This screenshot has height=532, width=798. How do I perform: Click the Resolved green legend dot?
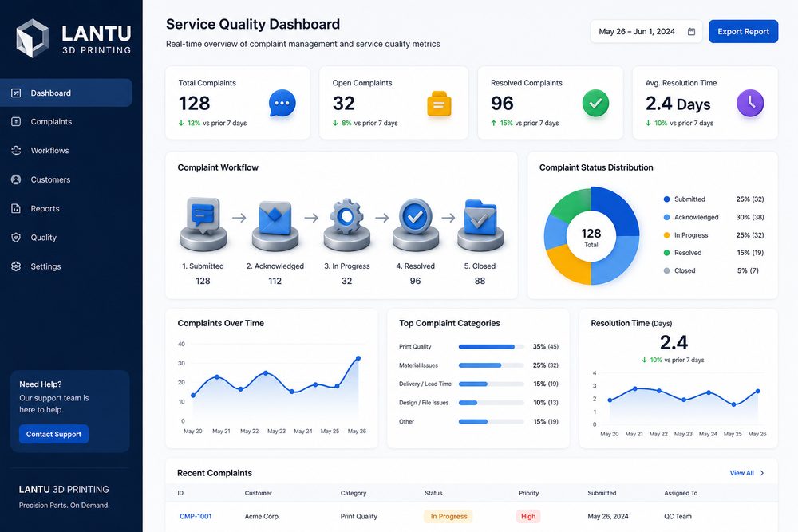click(666, 253)
